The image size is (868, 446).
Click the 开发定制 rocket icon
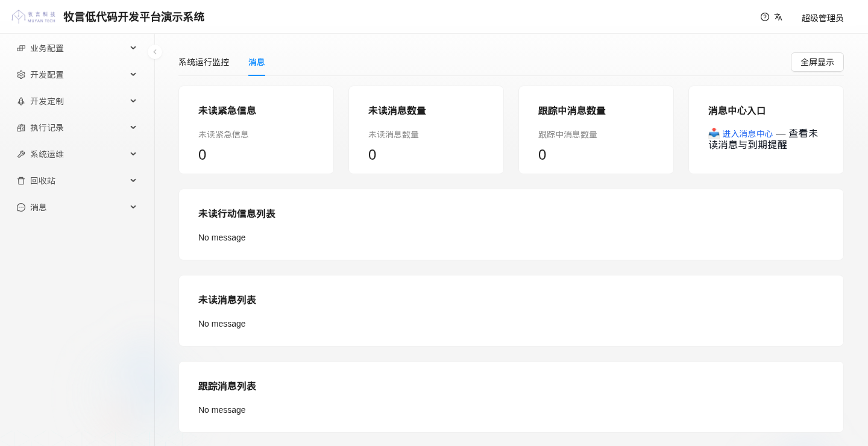[x=21, y=101]
